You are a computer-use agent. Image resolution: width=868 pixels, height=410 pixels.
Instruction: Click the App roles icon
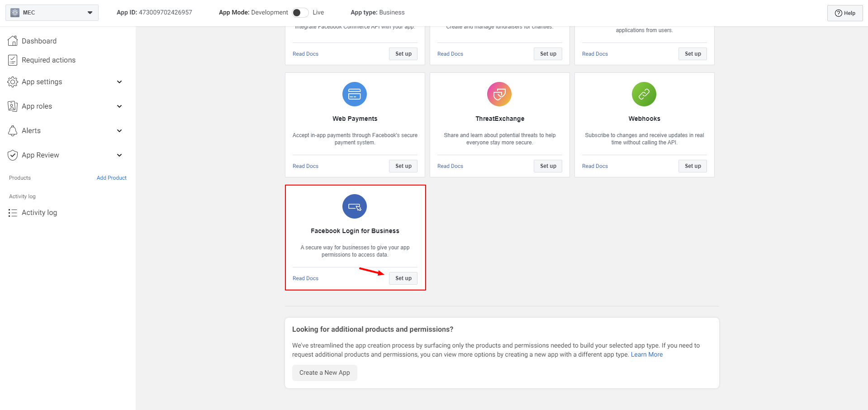coord(13,106)
